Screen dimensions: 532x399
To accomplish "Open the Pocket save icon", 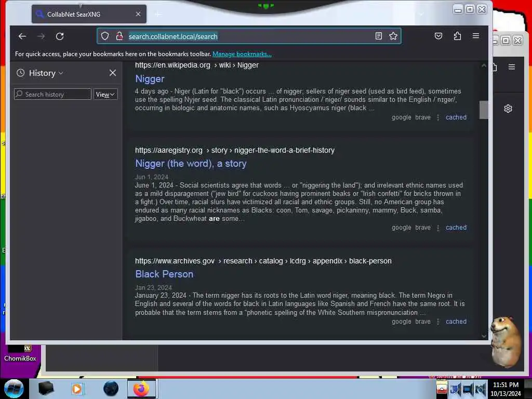I will click(438, 36).
